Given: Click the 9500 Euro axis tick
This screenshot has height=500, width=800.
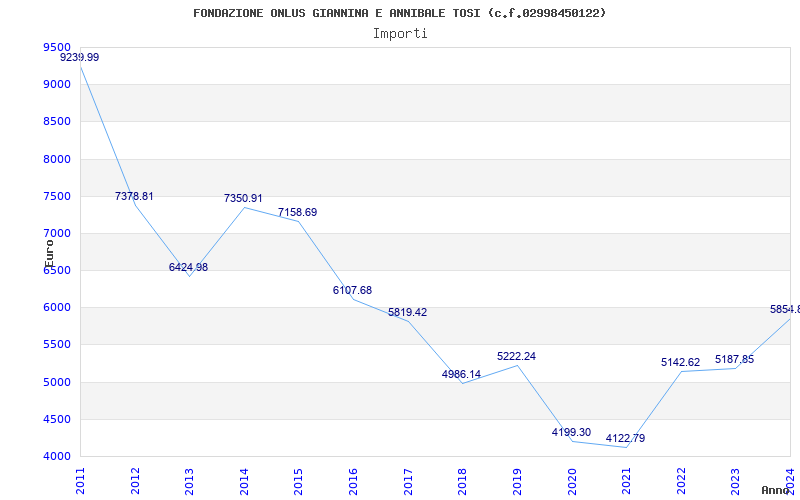Looking at the screenshot, I should click(57, 47).
